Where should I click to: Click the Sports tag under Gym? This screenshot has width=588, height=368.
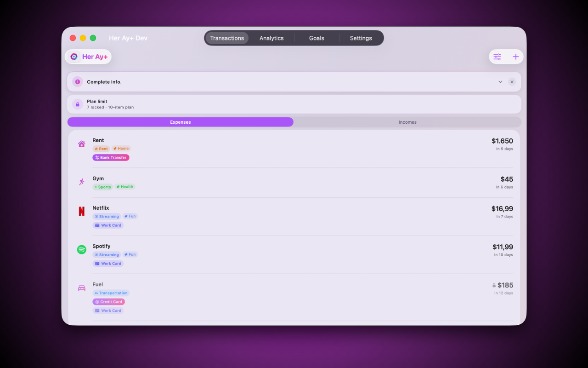coord(103,187)
